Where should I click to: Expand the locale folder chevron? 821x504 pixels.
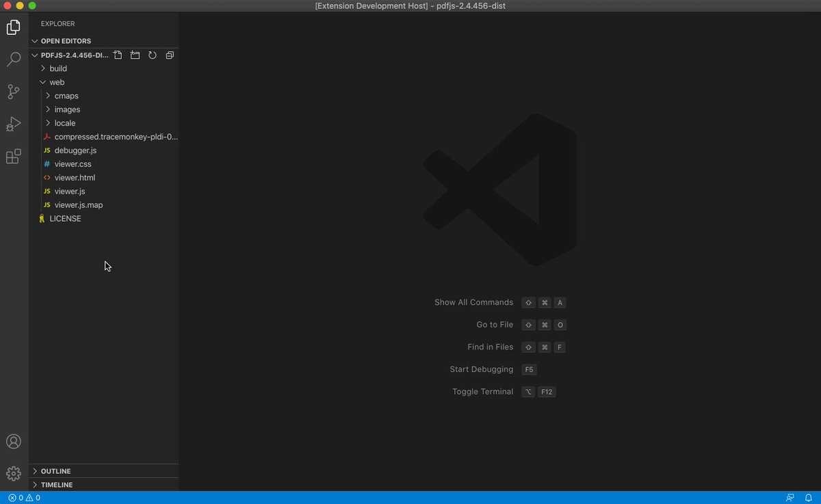(48, 123)
